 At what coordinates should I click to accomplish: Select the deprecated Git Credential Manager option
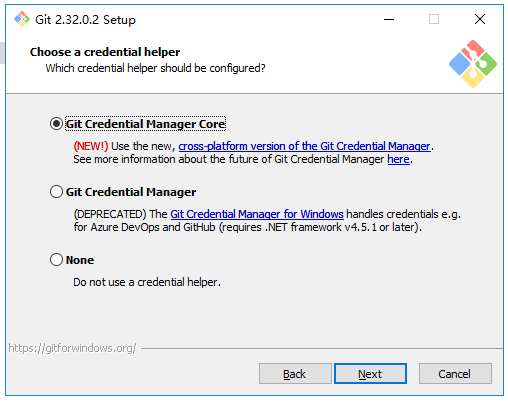coord(56,192)
